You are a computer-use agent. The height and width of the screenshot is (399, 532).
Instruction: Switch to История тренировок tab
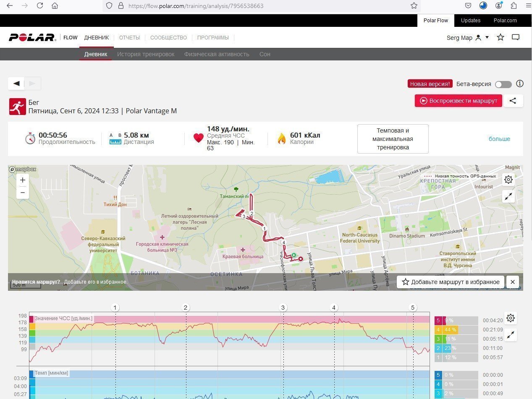coord(146,54)
